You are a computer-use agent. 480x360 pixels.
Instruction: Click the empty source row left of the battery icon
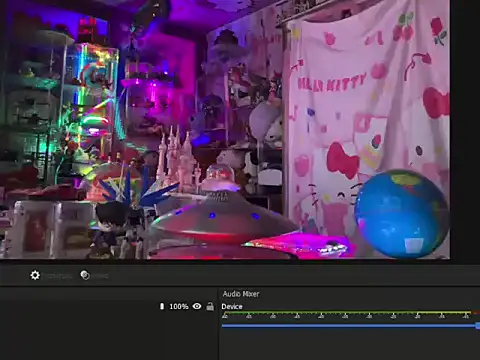tap(78, 306)
